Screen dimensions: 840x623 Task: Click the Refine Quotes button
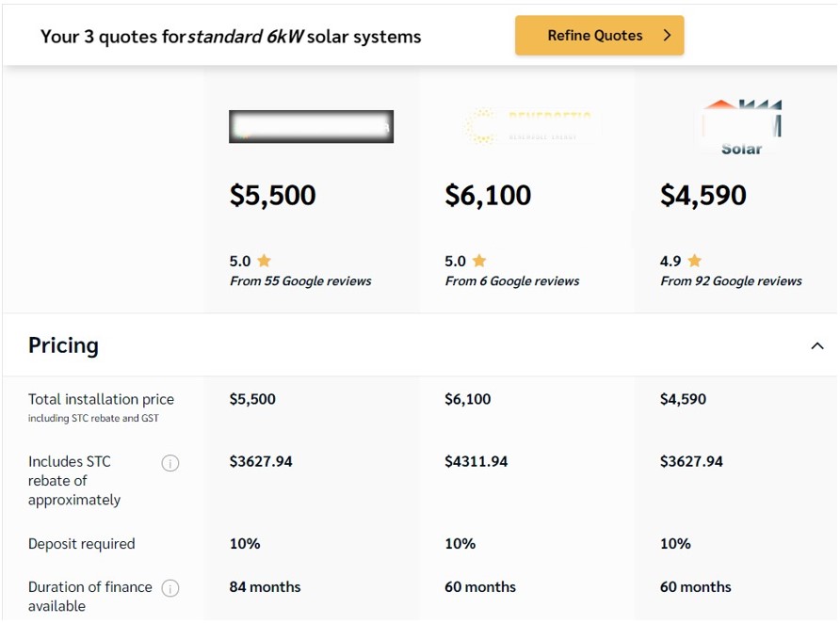[599, 36]
